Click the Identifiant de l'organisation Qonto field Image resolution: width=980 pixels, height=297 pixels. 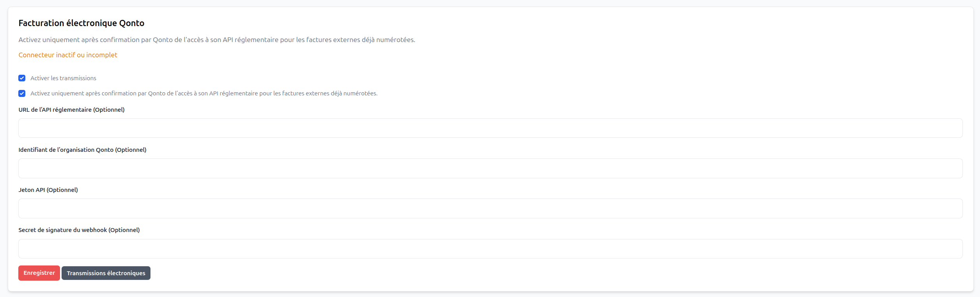tap(490, 168)
